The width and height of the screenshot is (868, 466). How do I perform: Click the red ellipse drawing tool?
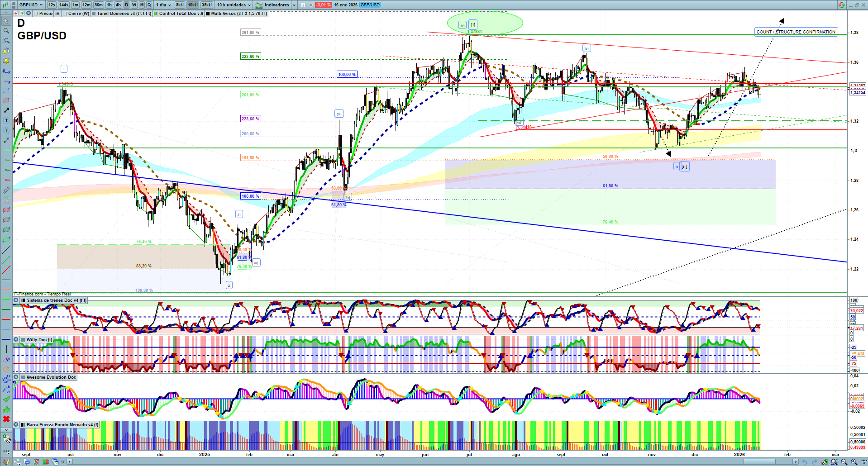pos(6,210)
